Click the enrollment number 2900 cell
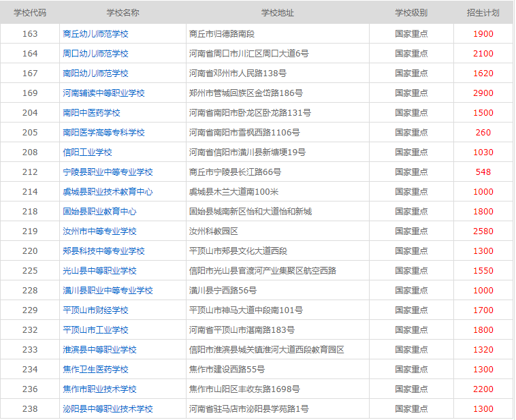This screenshot has height=420, width=516. (x=483, y=93)
